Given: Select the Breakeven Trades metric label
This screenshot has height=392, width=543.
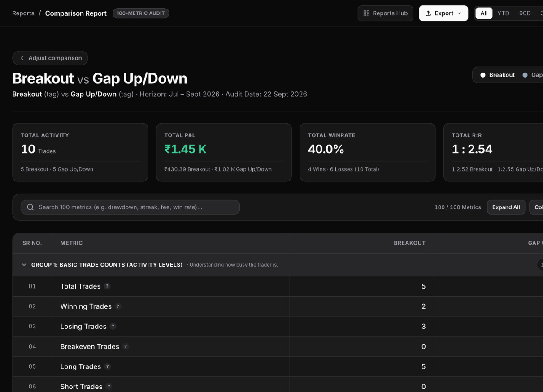Looking at the screenshot, I should point(90,346).
